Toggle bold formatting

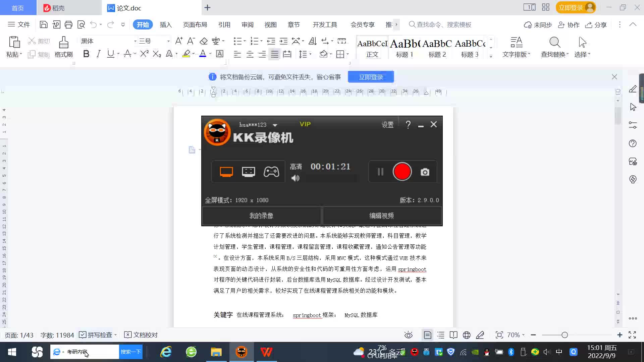[86, 54]
